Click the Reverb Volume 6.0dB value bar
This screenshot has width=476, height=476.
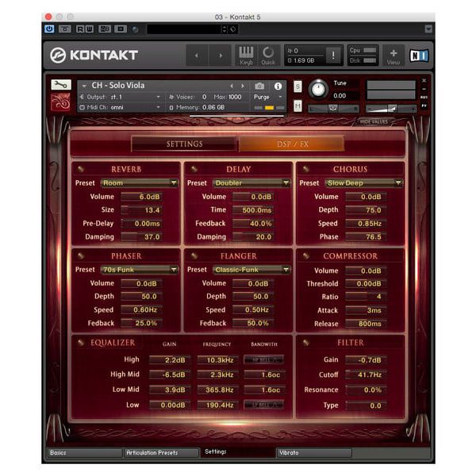click(x=141, y=197)
